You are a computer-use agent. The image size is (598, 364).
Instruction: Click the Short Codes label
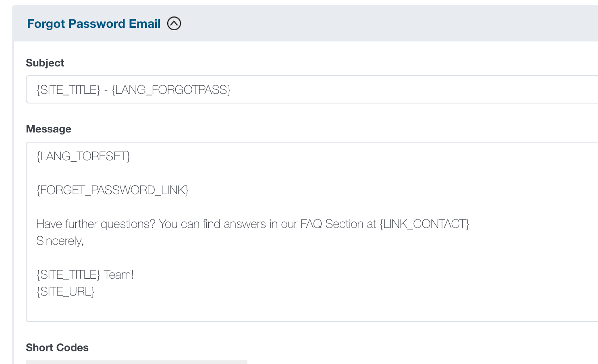[57, 347]
